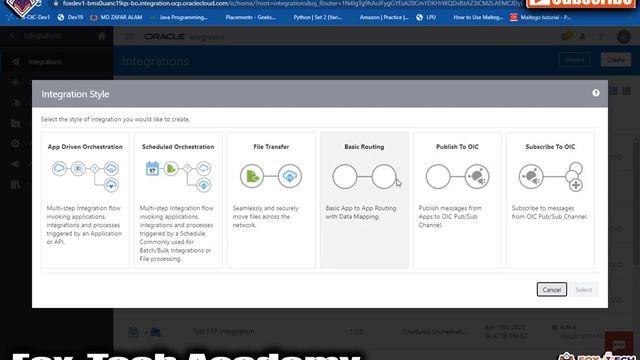Click the App Driven Orchestration flow diagram icon
The image size is (640, 360).
pyautogui.click(x=85, y=176)
